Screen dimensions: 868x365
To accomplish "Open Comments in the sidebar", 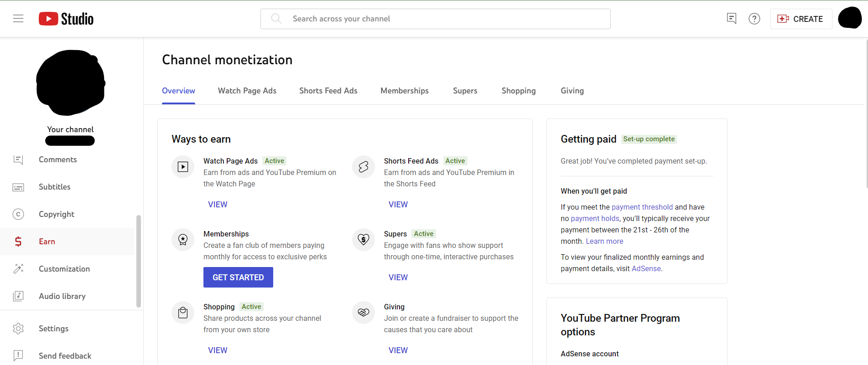I will 68,159.
